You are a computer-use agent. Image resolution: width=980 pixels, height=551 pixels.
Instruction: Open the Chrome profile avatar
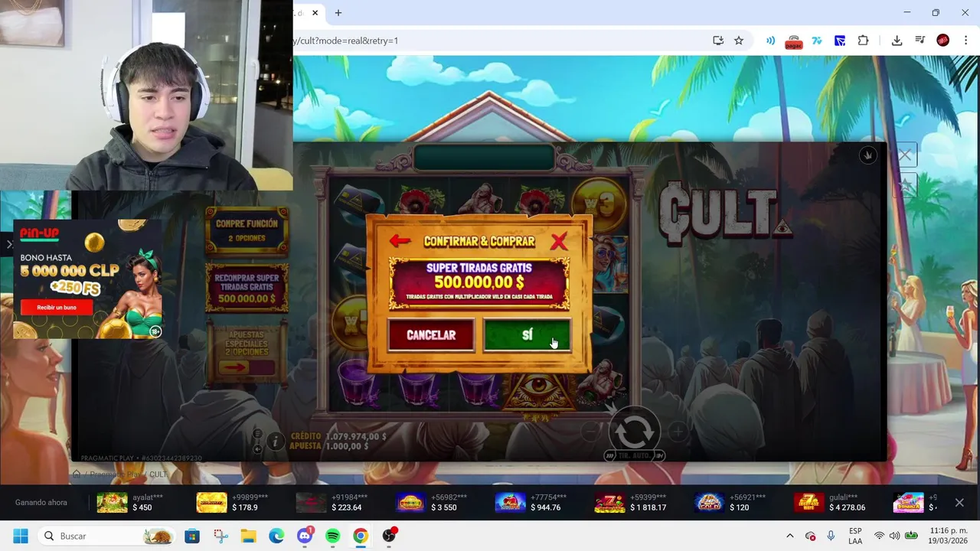pyautogui.click(x=943, y=41)
